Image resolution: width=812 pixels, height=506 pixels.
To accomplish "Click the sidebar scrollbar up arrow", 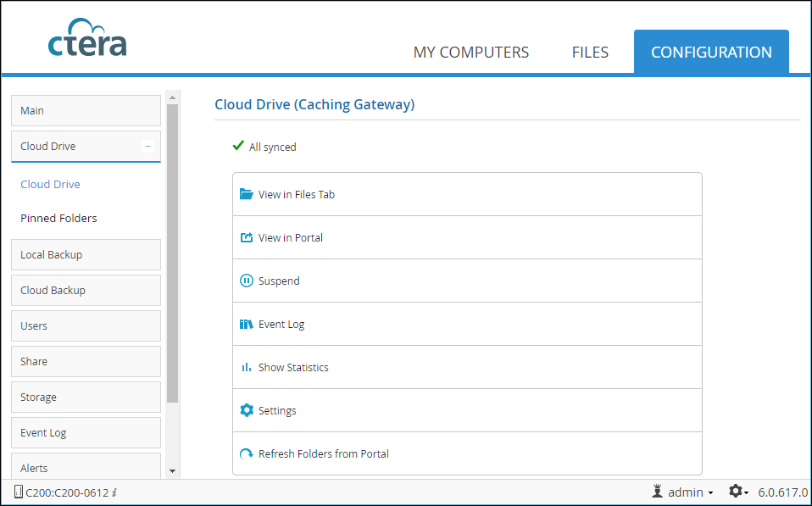I will (x=173, y=97).
